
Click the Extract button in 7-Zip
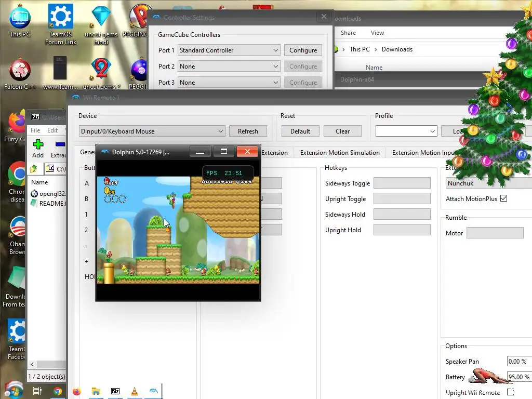[x=58, y=149]
